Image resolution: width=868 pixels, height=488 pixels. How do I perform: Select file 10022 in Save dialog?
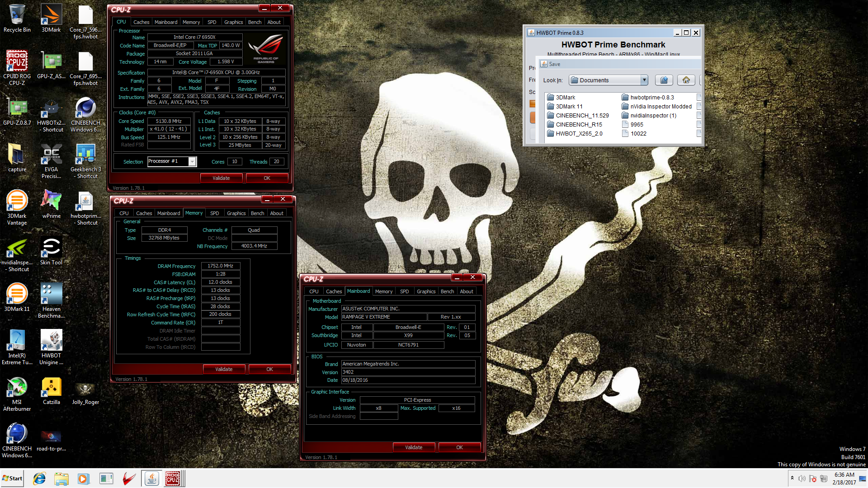point(634,134)
